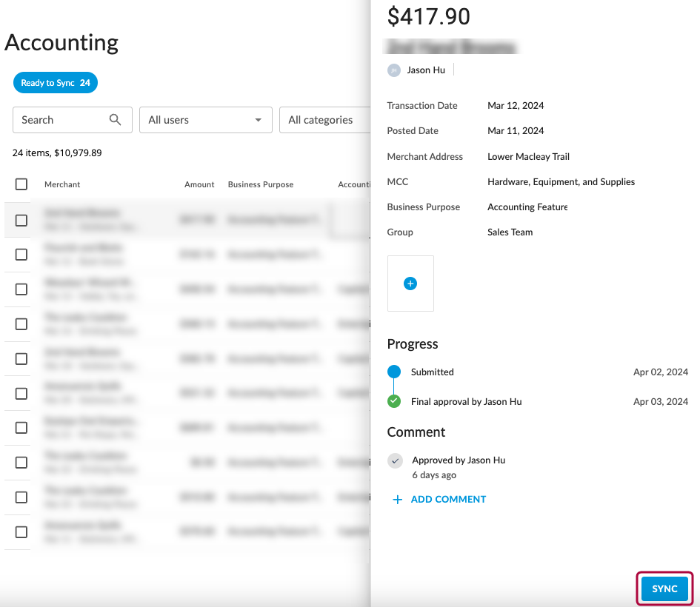Click the search magnifier icon
Screen dimensions: 700x607
[x=115, y=119]
